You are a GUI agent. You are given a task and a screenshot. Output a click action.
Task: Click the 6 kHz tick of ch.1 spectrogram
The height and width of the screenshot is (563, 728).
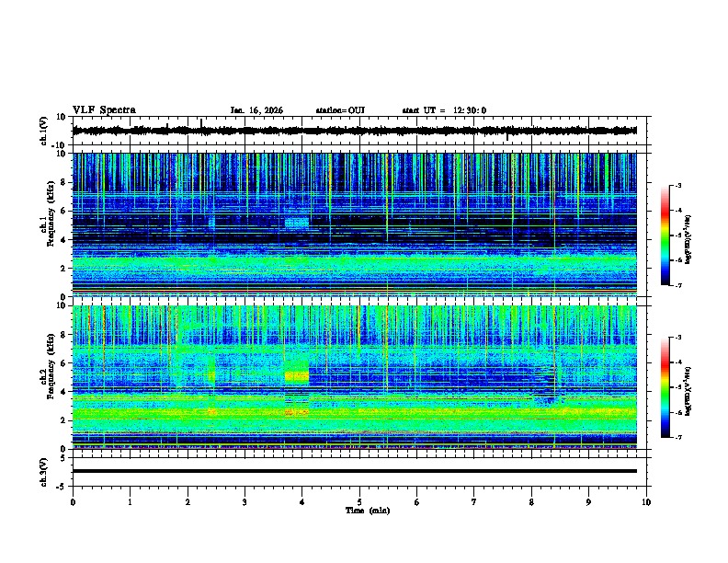coord(64,212)
